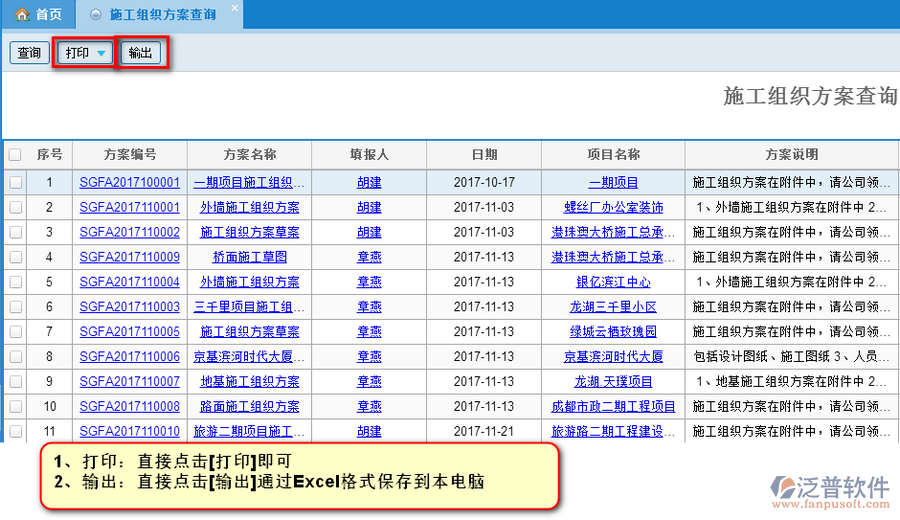Close the 施工组织方案查询 tab
Screen dimensions: 900x520
coord(234,8)
